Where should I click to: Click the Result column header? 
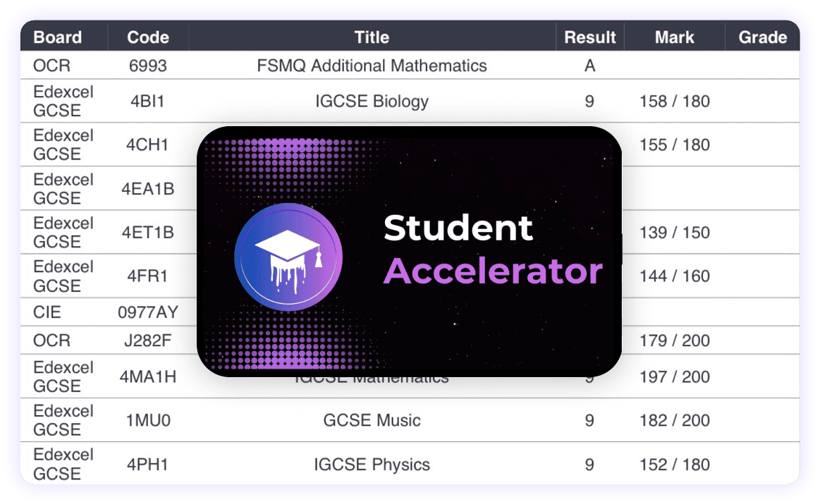590,37
